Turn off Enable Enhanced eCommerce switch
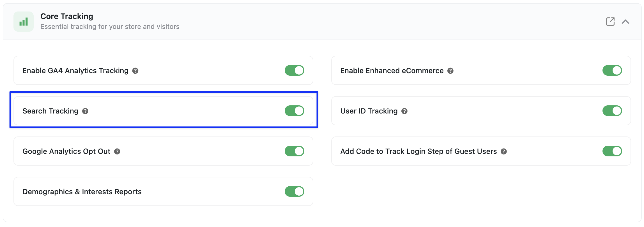The width and height of the screenshot is (644, 227). pos(612,70)
